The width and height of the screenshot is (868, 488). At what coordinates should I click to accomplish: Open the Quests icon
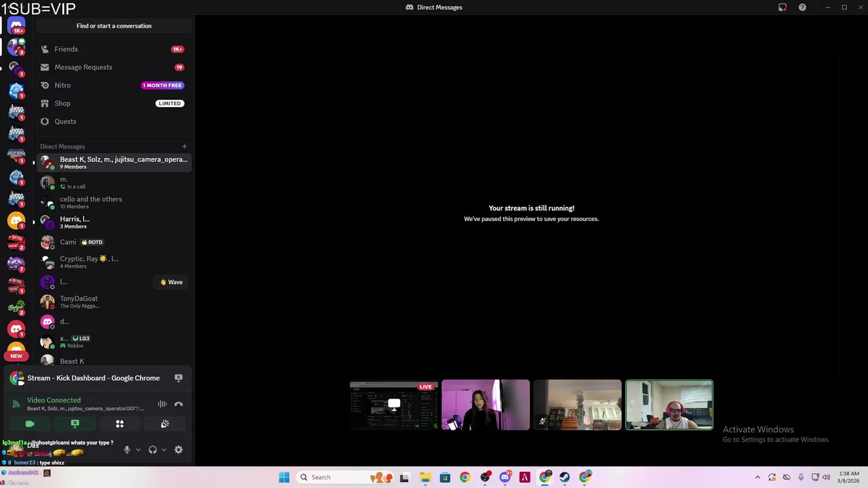[x=45, y=121]
